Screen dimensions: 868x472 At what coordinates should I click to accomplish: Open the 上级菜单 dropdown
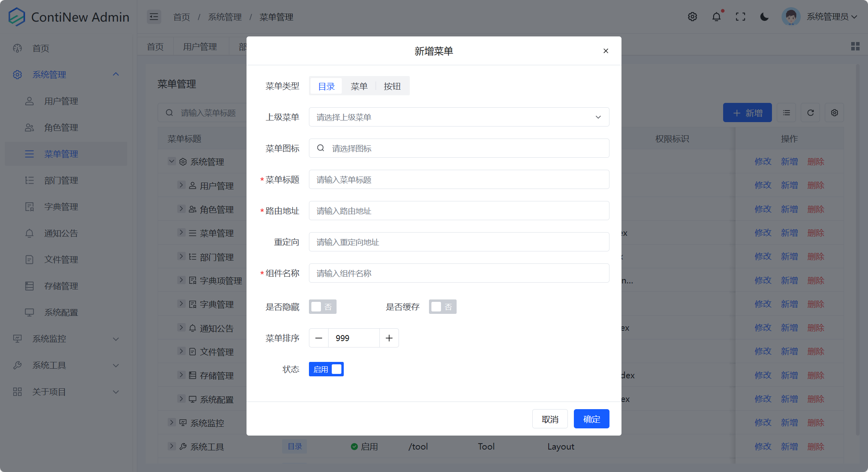point(459,117)
